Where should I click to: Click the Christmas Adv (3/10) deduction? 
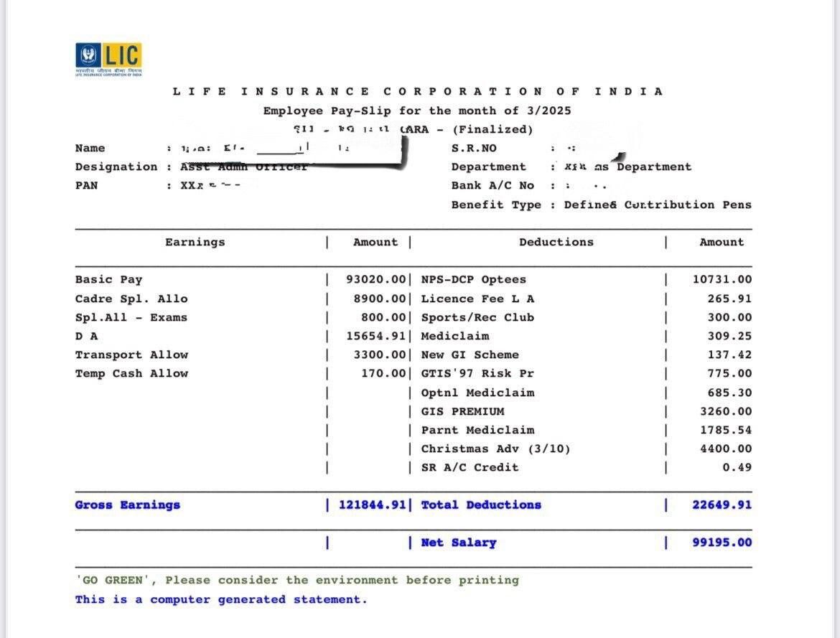pyautogui.click(x=495, y=449)
